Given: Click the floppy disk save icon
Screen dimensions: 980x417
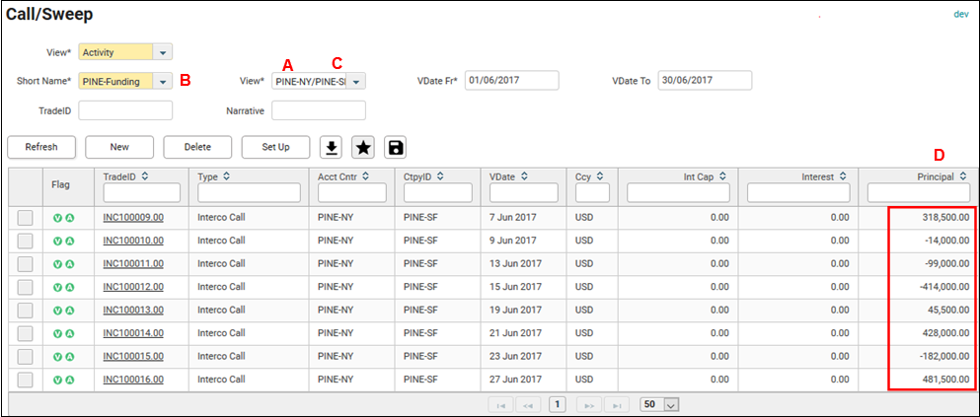Looking at the screenshot, I should click(x=395, y=147).
